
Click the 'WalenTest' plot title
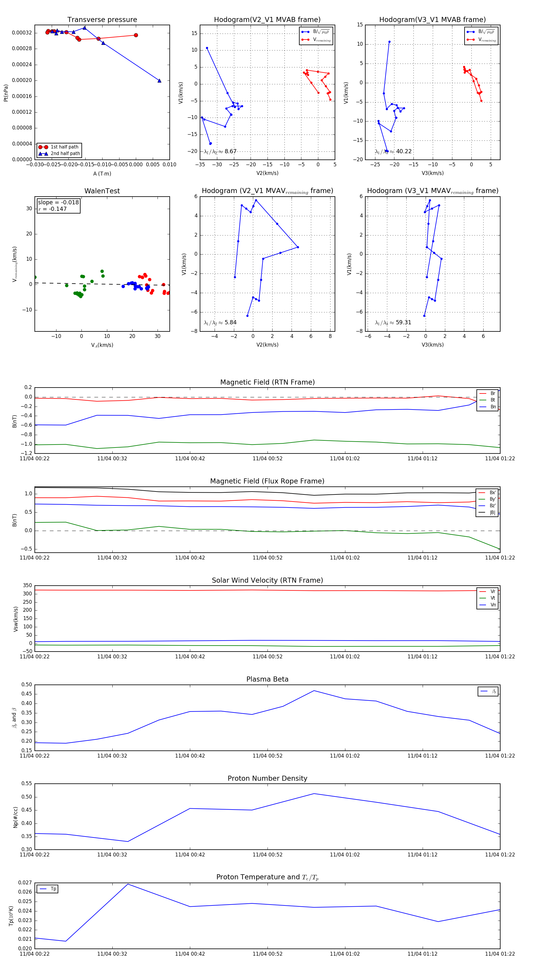click(x=102, y=191)
